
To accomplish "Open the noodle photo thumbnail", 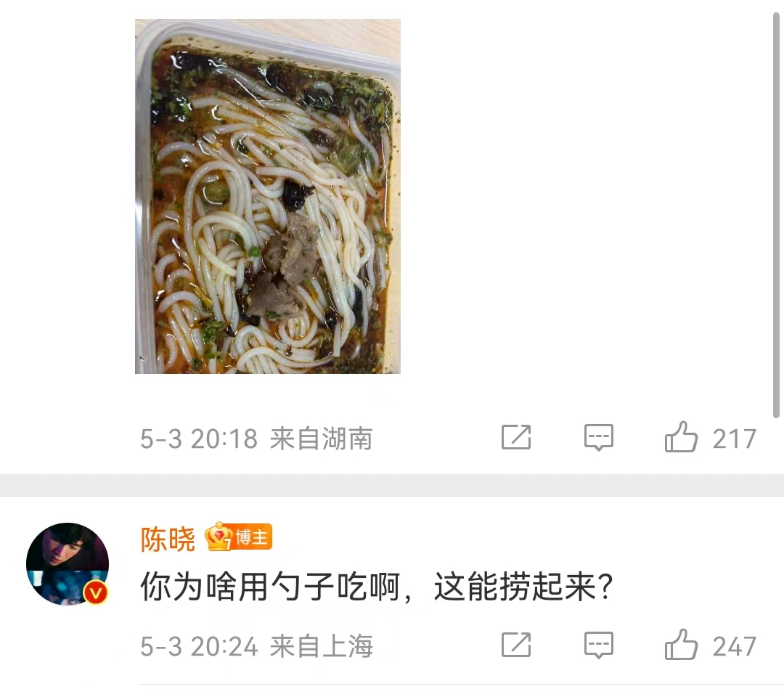I will point(267,196).
